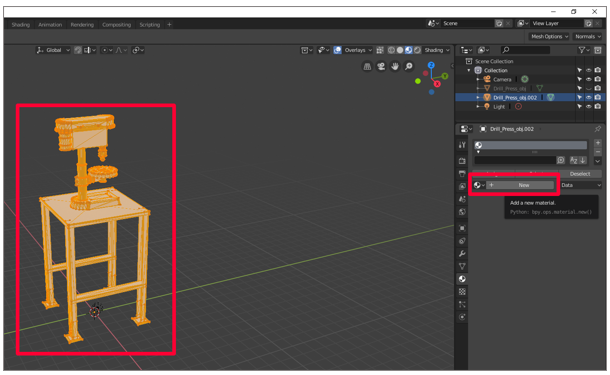Open the Render properties tab
Image resolution: width=610 pixels, height=375 pixels.
[462, 161]
